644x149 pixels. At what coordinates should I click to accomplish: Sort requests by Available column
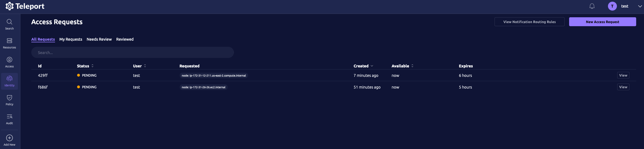(412, 66)
